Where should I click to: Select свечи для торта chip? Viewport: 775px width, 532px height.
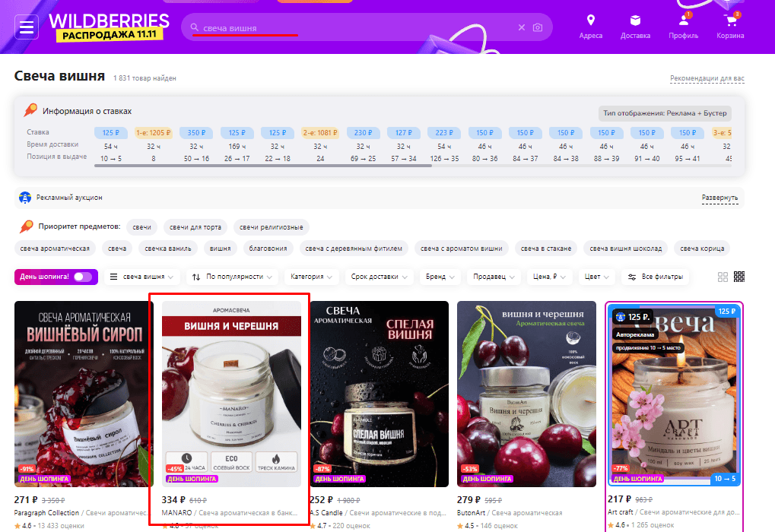195,227
